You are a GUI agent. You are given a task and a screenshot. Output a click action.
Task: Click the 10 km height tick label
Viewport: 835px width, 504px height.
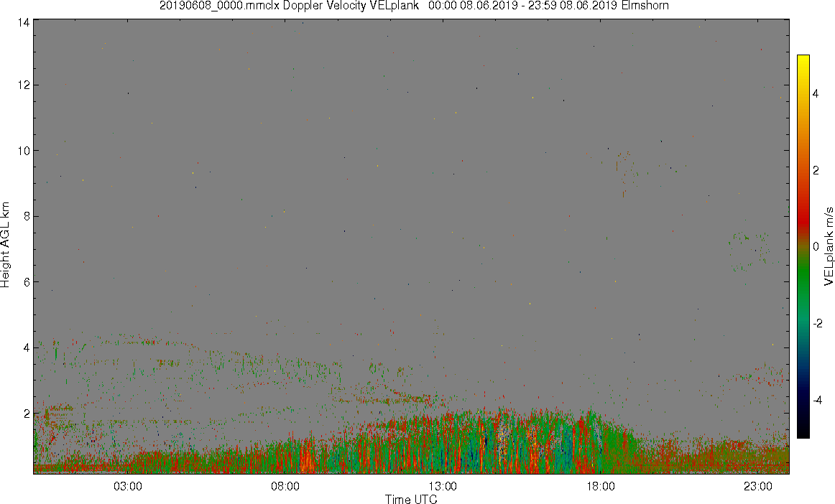coord(22,151)
